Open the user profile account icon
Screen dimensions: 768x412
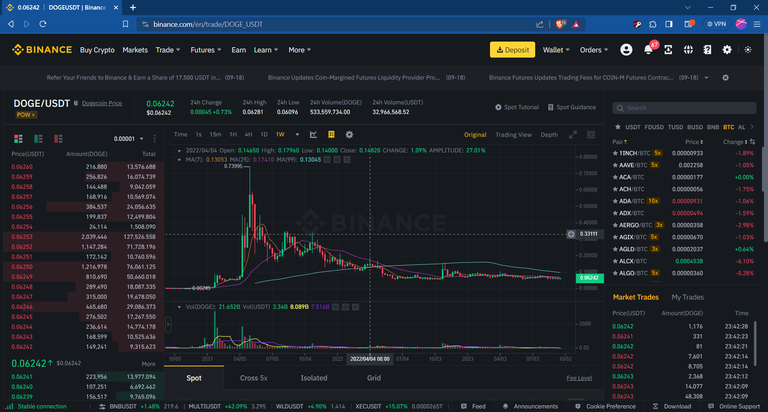(626, 49)
